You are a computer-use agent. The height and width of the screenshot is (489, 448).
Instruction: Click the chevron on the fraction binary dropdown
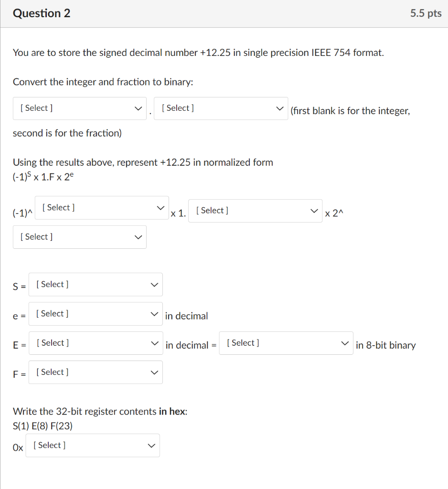tap(280, 108)
